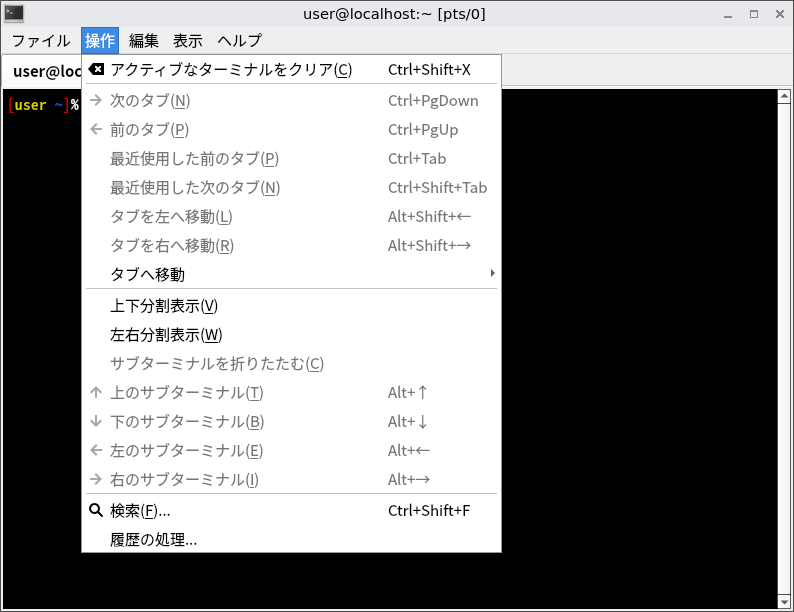The image size is (794, 612).
Task: Open the ファイル menu
Action: point(41,41)
